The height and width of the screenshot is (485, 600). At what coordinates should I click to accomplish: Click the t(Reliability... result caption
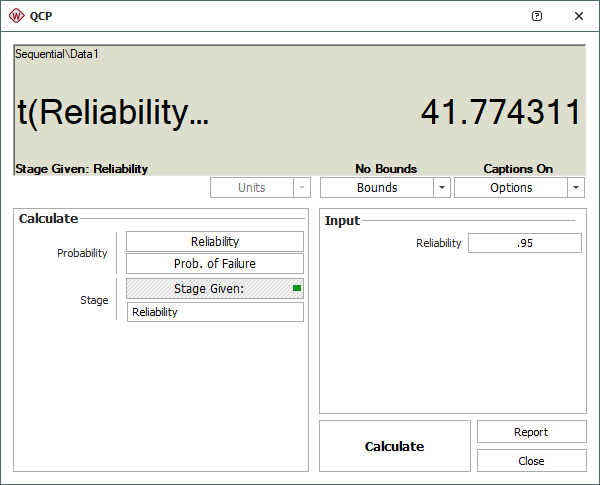[x=114, y=113]
